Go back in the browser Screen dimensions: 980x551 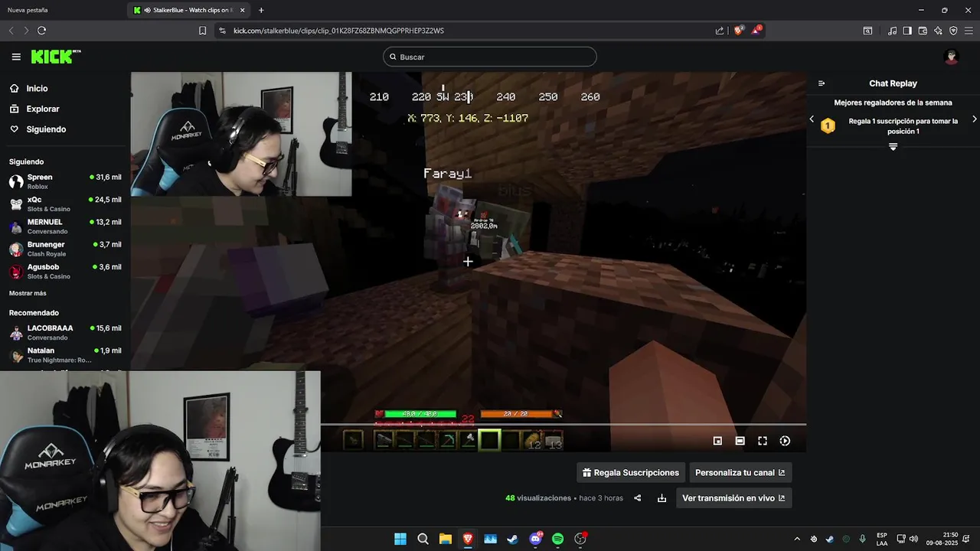tap(11, 31)
